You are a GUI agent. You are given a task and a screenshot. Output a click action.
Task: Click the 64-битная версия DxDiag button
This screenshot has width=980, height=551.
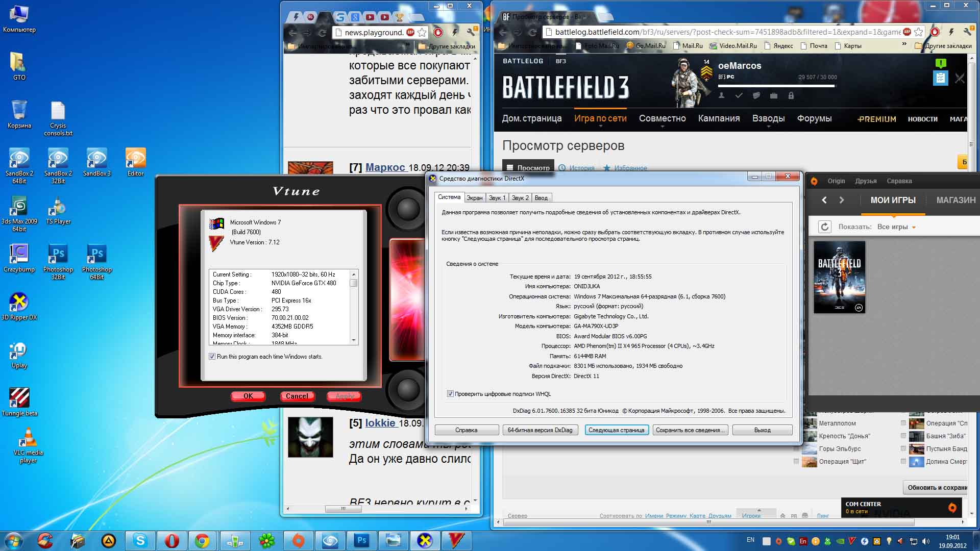point(540,430)
